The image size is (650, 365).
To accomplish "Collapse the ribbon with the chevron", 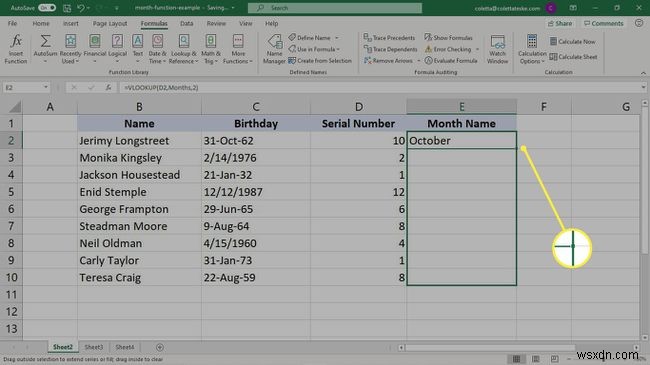I will click(643, 73).
